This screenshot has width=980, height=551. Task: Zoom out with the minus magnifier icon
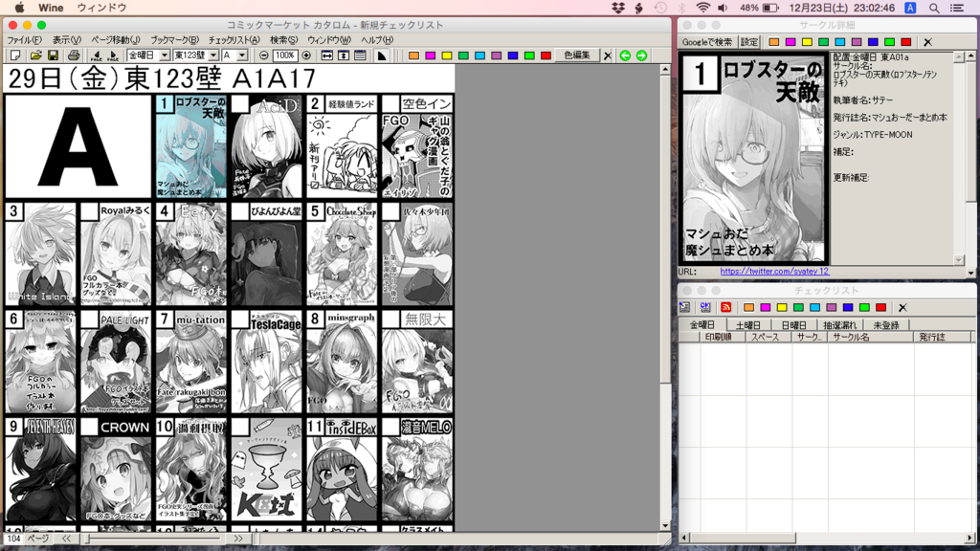(264, 55)
